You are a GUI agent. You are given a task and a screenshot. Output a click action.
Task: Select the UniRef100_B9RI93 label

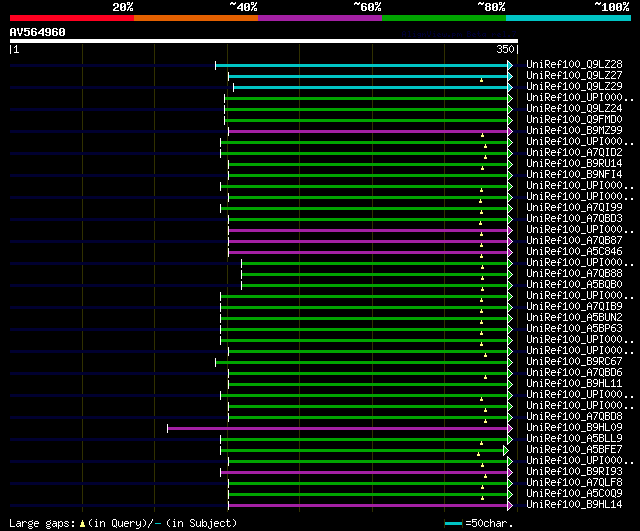point(574,472)
